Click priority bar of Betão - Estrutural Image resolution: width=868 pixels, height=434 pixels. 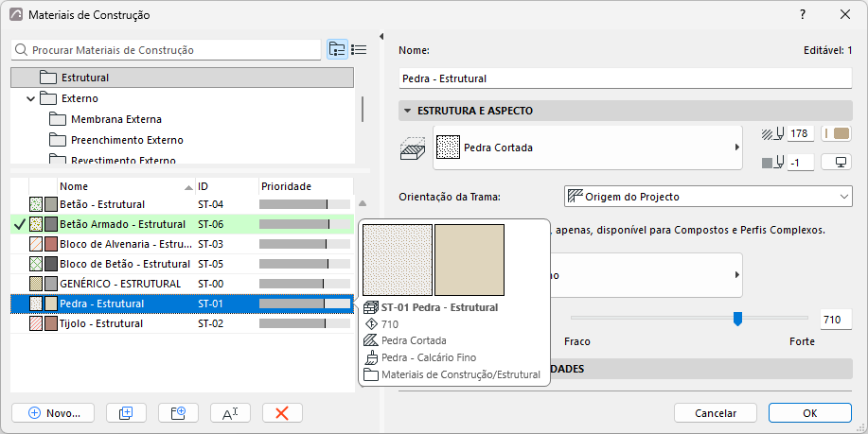coord(305,204)
